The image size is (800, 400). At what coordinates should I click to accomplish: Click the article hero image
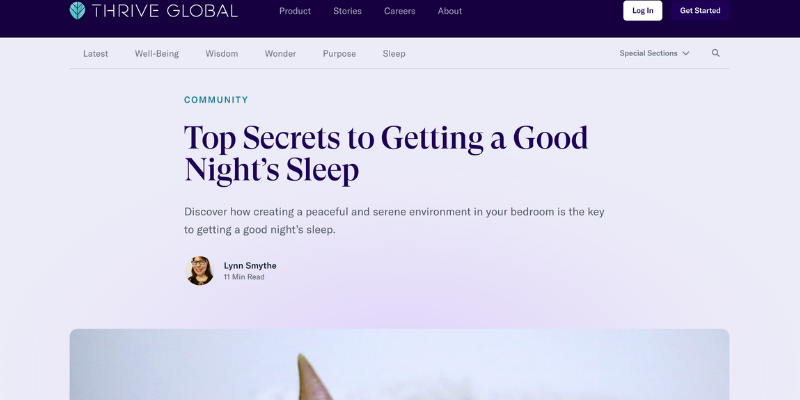point(399,364)
